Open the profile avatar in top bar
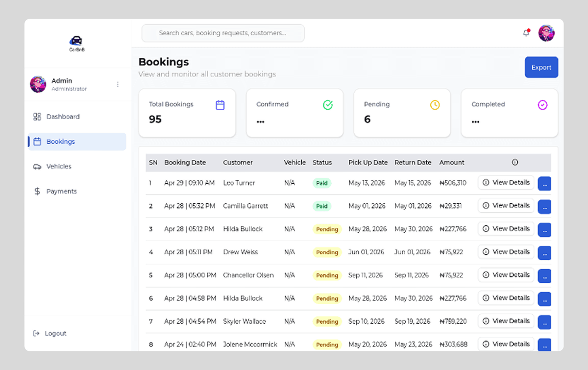588x370 pixels. pyautogui.click(x=546, y=33)
